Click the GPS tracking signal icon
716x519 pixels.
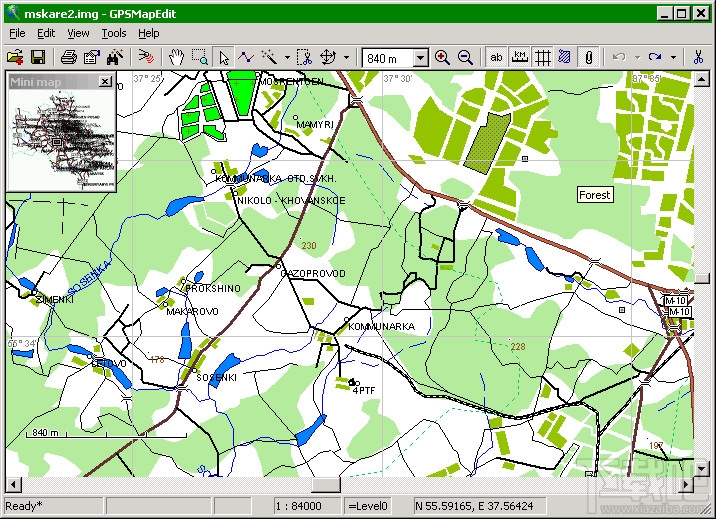pos(146,58)
